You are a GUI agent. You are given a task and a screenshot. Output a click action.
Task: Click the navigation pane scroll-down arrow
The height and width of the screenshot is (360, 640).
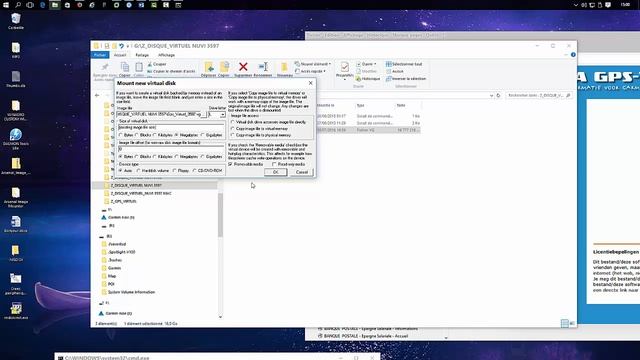(x=220, y=317)
